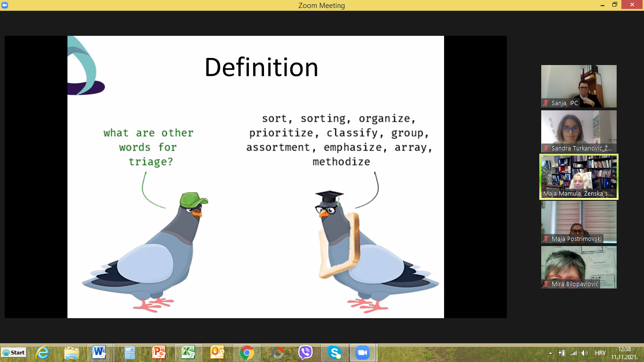Image resolution: width=644 pixels, height=362 pixels.
Task: Expand the hidden system tray icons arrow
Action: (x=550, y=353)
